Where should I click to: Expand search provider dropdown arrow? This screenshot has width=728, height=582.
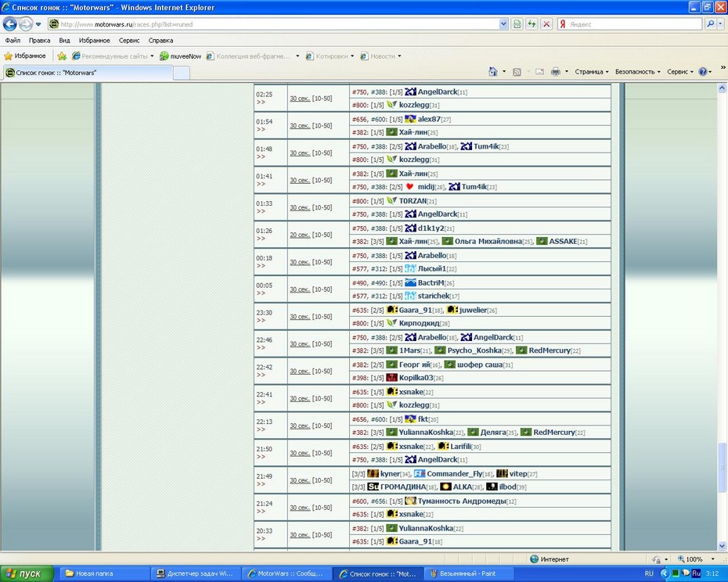click(x=721, y=23)
